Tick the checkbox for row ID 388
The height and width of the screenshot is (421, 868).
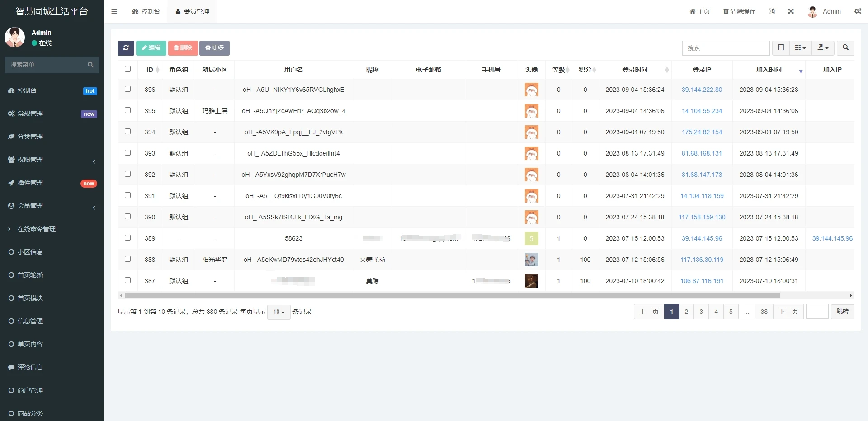coord(127,259)
